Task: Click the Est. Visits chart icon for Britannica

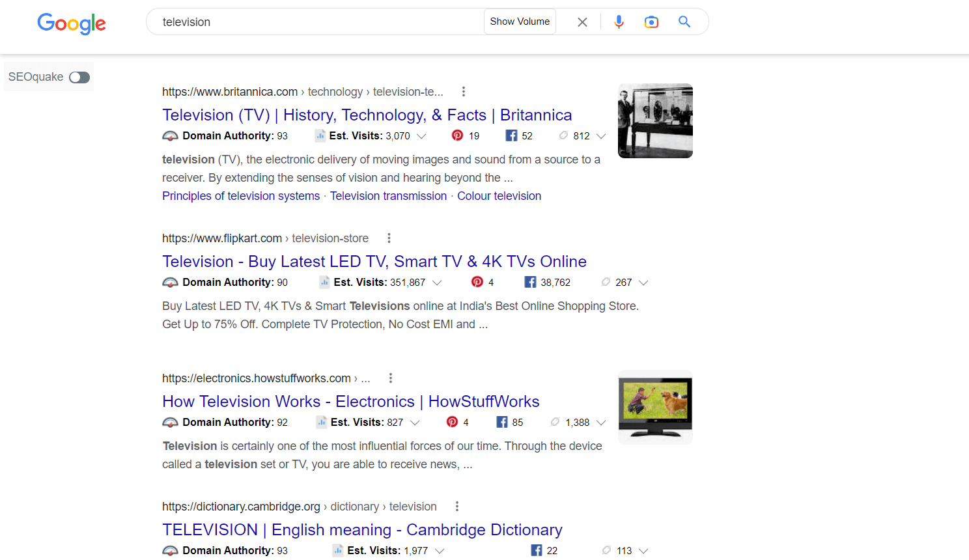Action: point(320,135)
